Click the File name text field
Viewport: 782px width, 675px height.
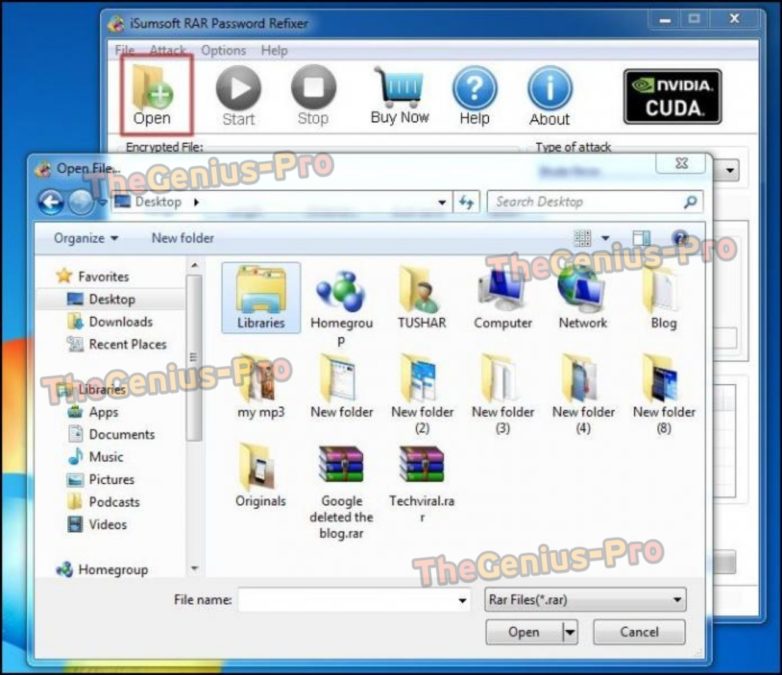click(x=354, y=600)
